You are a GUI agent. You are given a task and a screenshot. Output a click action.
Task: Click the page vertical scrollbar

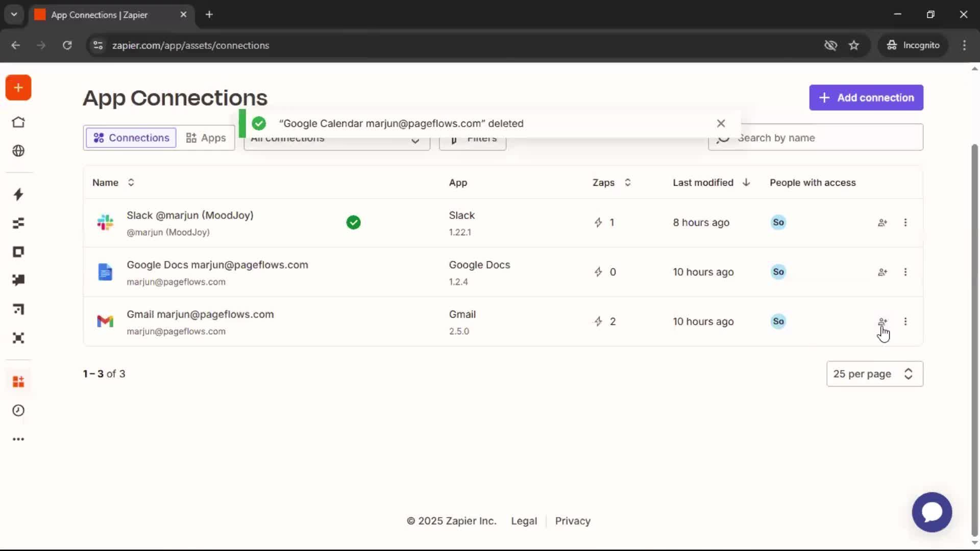(974, 341)
